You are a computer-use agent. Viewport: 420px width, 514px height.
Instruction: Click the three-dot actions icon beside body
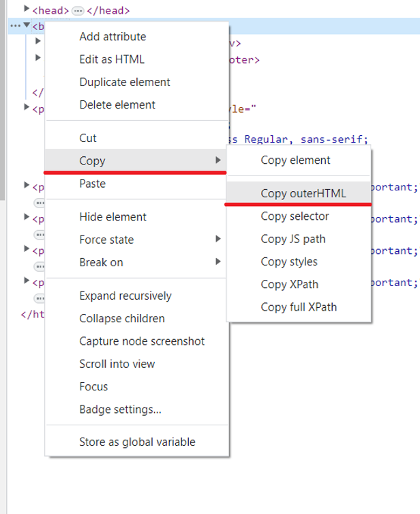pyautogui.click(x=14, y=26)
